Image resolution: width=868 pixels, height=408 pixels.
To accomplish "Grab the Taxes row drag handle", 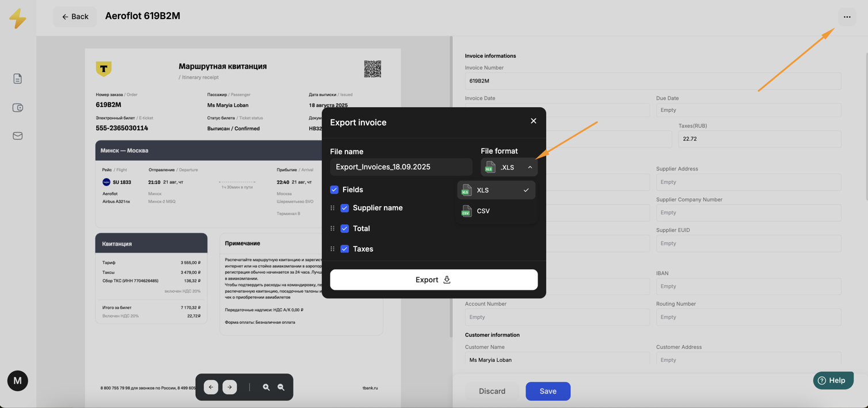I will click(x=332, y=249).
